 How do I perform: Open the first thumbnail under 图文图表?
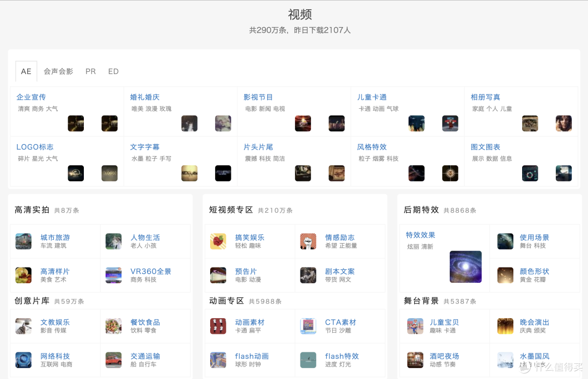point(530,173)
